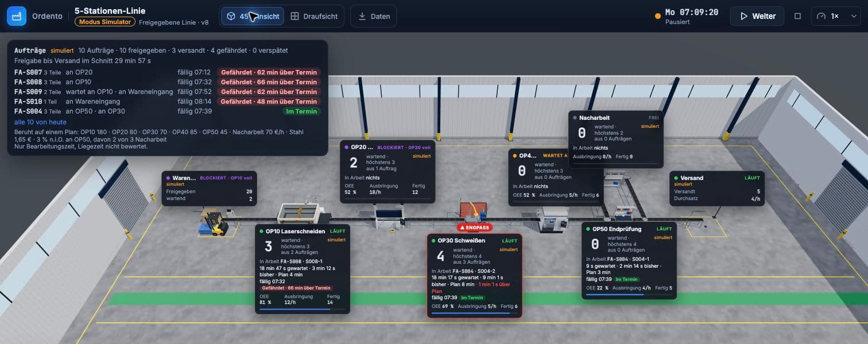This screenshot has height=344, width=868.
Task: Click the OEE progress bar on OP50 card
Action: pyautogui.click(x=629, y=294)
